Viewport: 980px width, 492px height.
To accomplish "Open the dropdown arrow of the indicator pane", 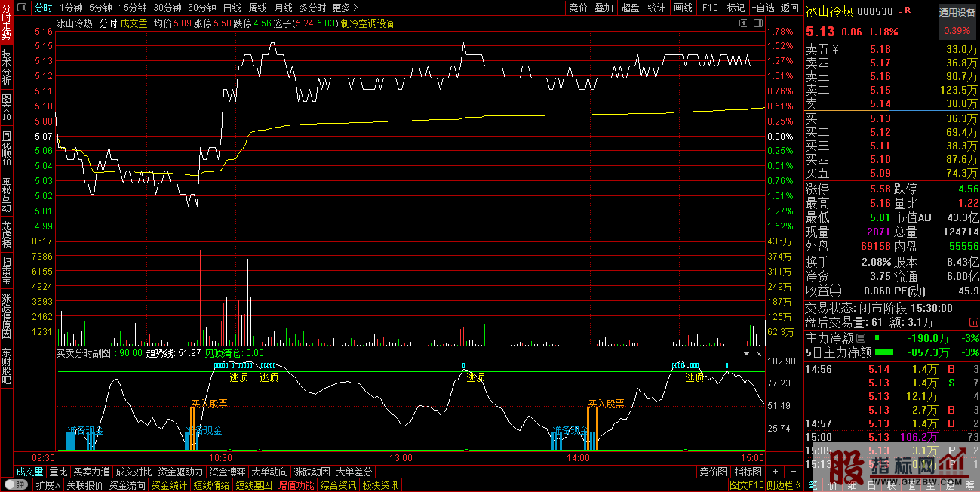I will click(x=747, y=353).
